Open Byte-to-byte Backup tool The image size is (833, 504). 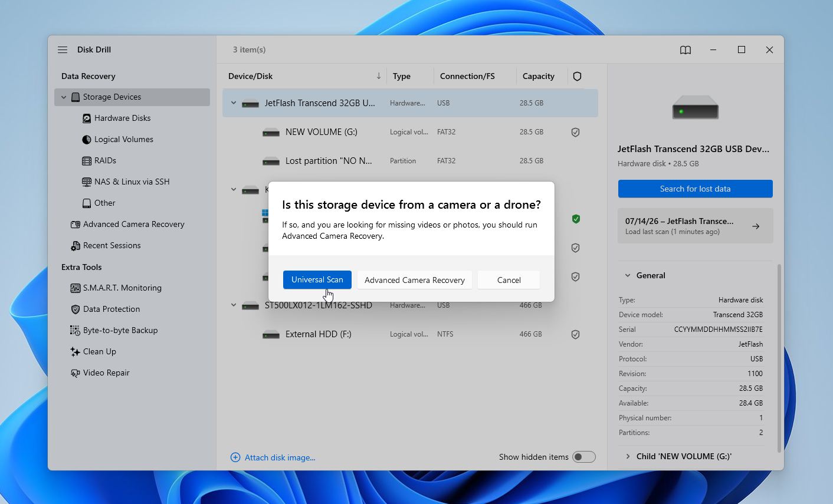tap(120, 330)
